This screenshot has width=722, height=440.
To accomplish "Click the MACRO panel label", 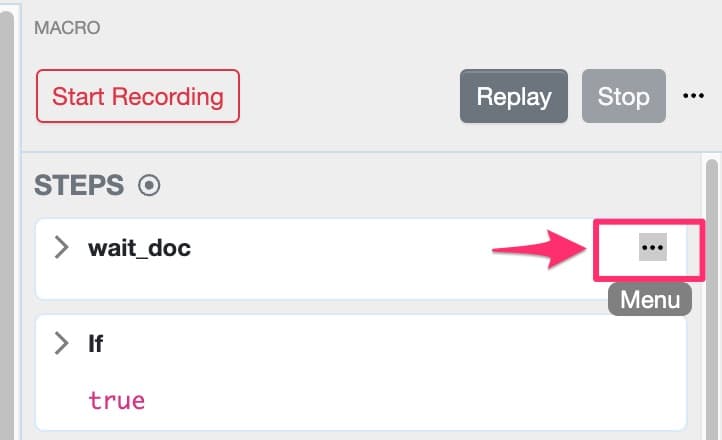I will 67,28.
